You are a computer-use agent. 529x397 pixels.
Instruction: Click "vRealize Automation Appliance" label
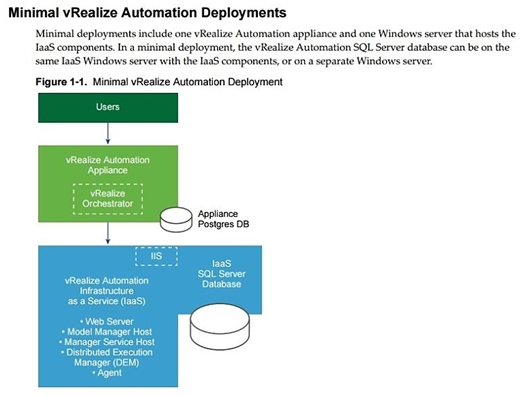[108, 165]
